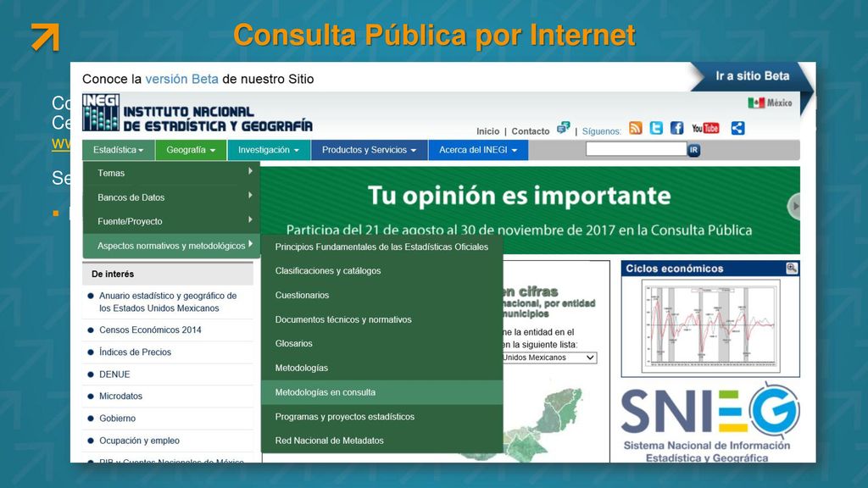Select Metodologías menu entry
Image resolution: width=868 pixels, height=488 pixels.
click(x=382, y=368)
